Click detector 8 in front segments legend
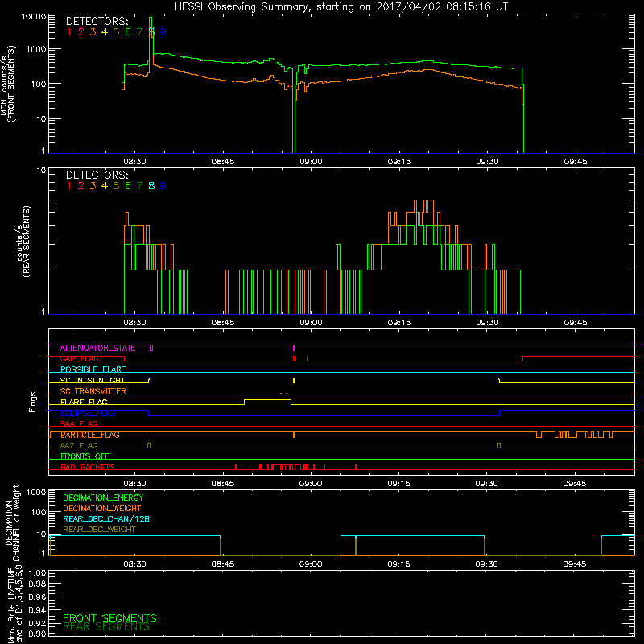This screenshot has height=644, width=644. click(151, 32)
